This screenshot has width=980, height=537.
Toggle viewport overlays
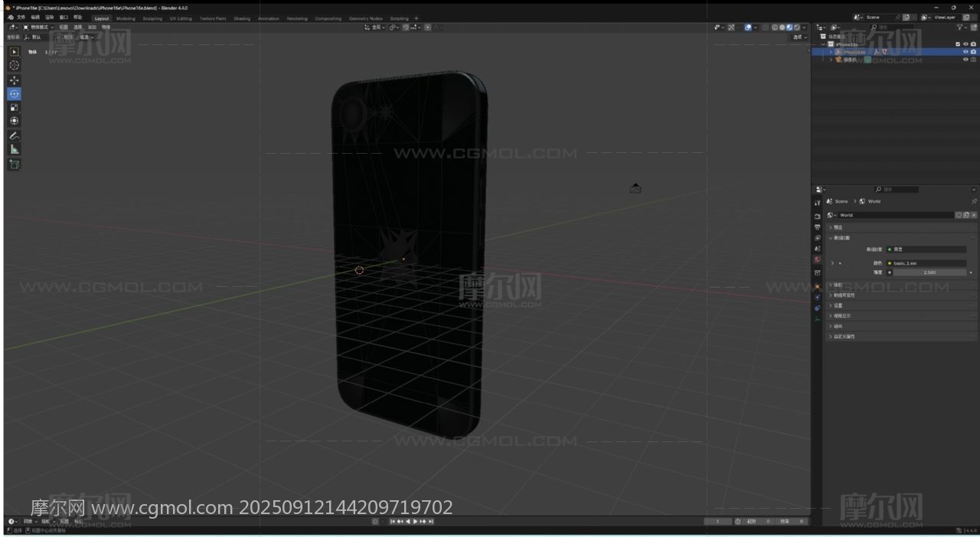pos(748,27)
